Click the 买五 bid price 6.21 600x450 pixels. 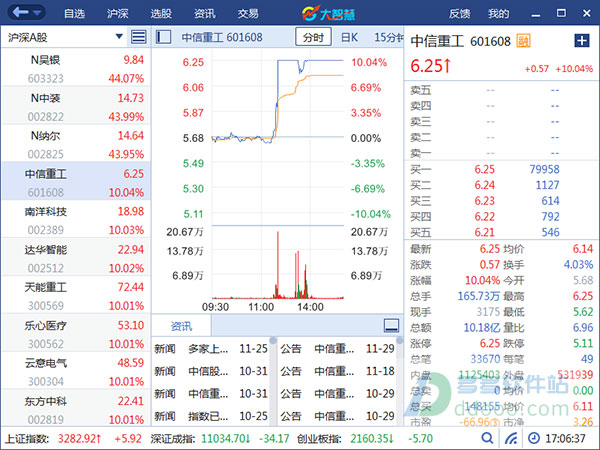(484, 232)
